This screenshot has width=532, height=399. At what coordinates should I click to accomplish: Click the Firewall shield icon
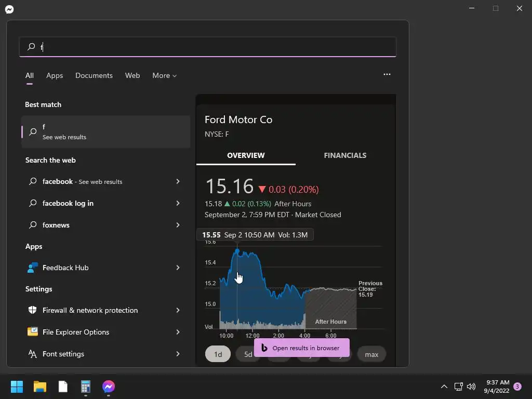[33, 310]
